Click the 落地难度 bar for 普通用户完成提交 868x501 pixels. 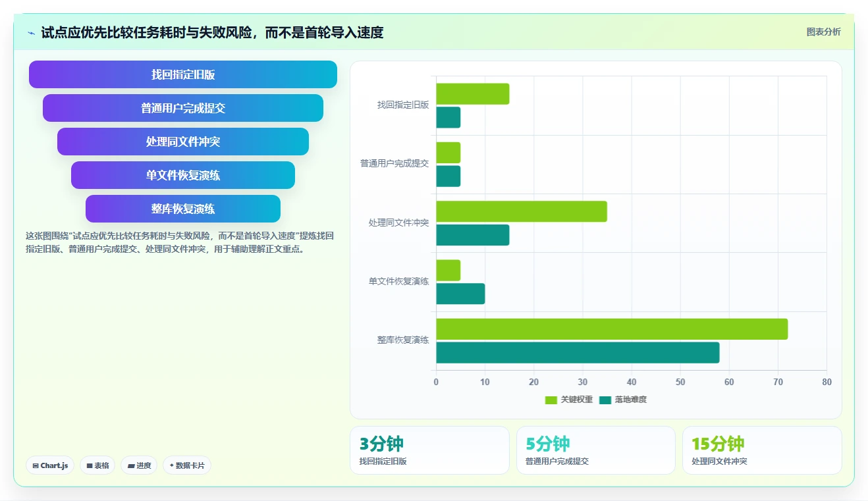tap(448, 176)
